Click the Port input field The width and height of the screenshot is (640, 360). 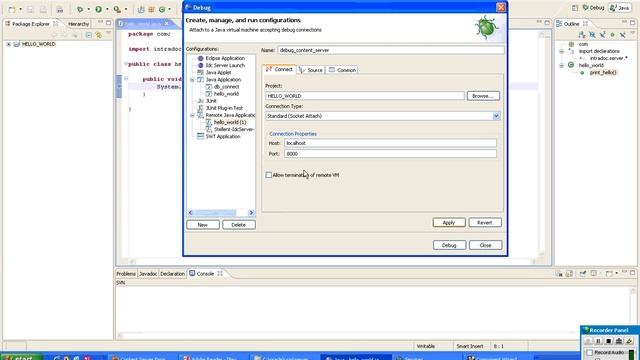tap(390, 153)
